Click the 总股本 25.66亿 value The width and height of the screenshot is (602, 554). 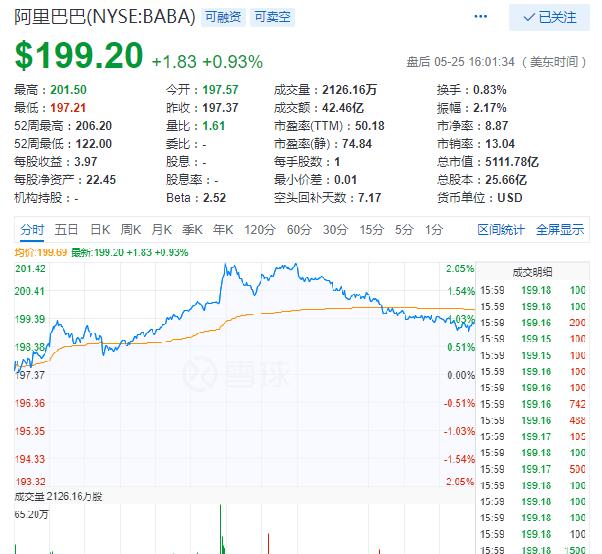(506, 180)
